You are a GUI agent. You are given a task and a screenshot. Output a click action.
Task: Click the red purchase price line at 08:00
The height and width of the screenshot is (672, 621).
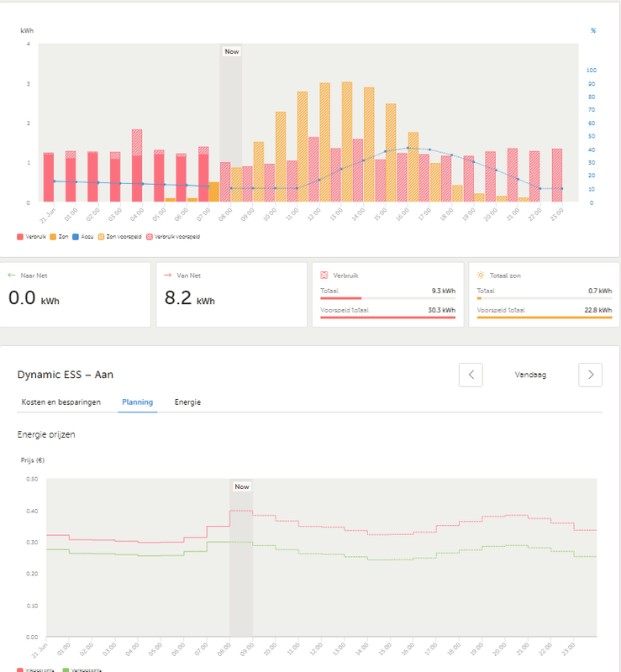[x=241, y=511]
